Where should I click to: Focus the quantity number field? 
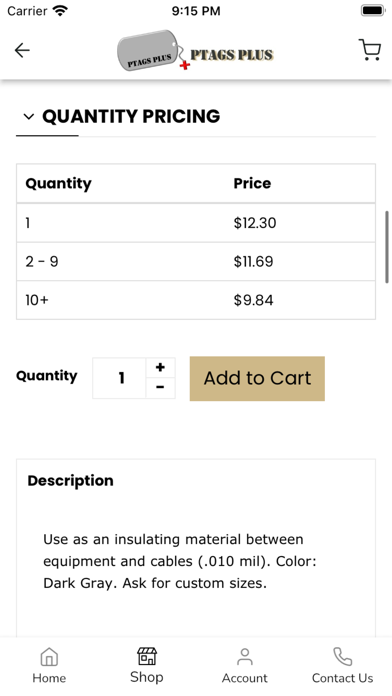[119, 378]
